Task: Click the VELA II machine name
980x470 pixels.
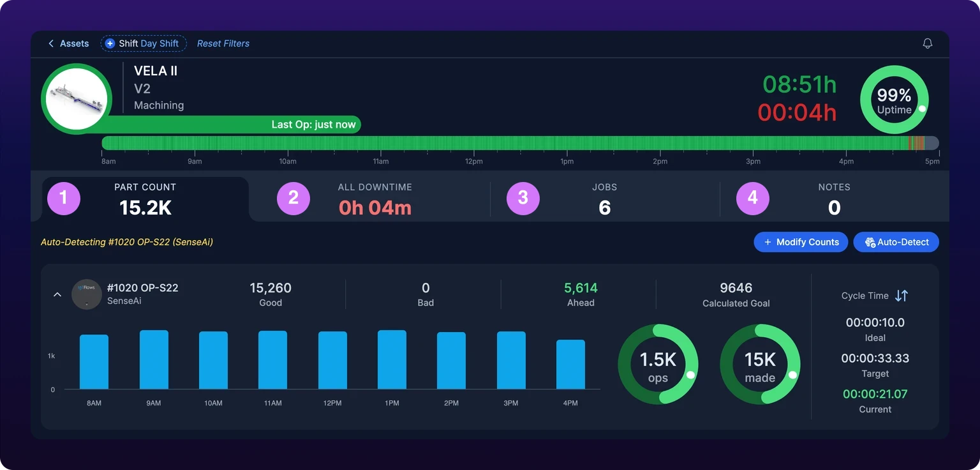Action: [x=156, y=71]
